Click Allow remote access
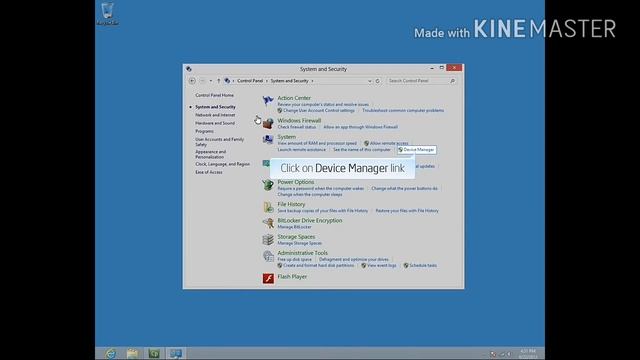The height and width of the screenshot is (360, 640). coord(389,143)
